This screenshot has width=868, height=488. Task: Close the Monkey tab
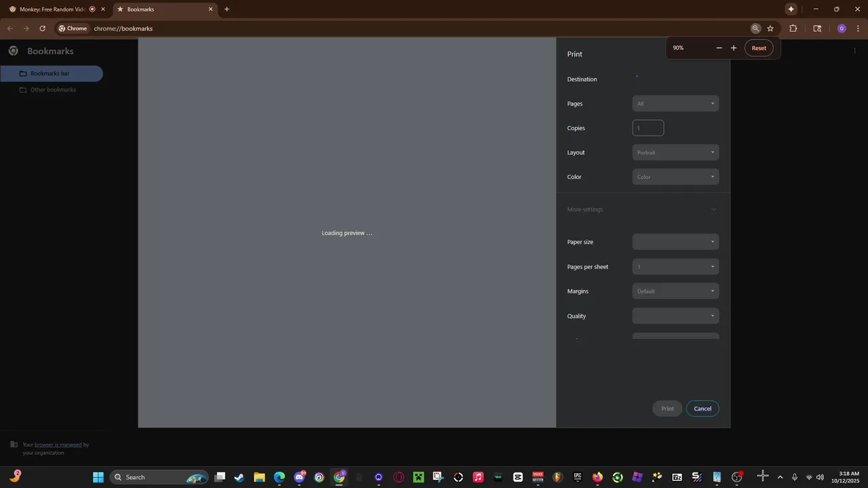point(103,9)
